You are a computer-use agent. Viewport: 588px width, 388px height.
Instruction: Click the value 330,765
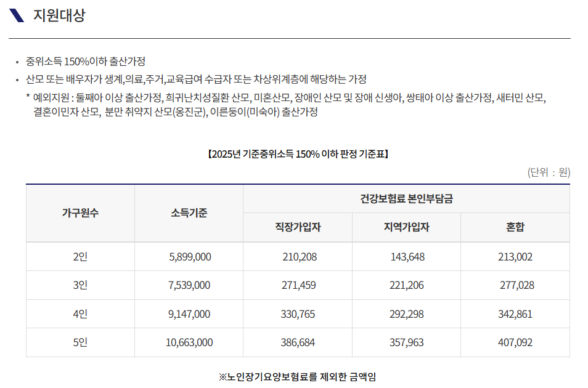(298, 314)
